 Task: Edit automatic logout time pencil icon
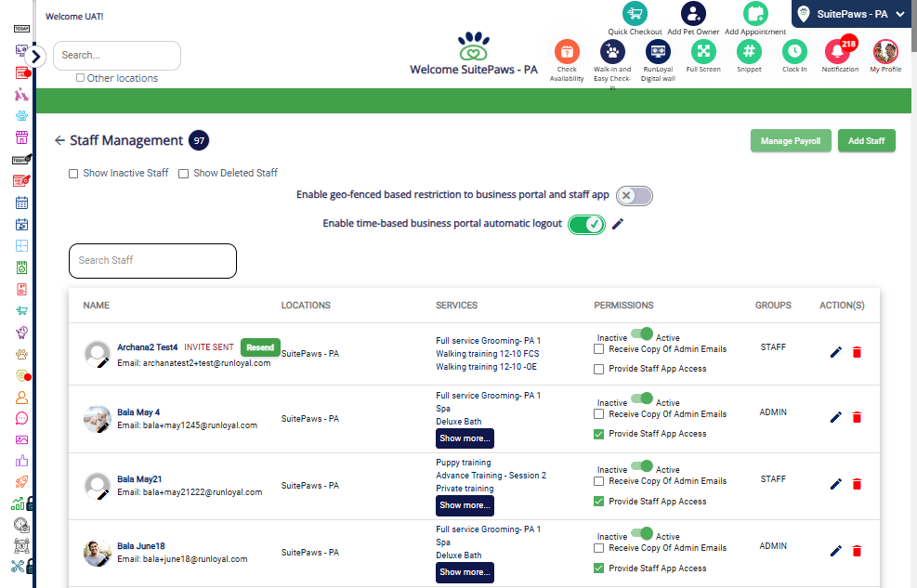coord(618,224)
